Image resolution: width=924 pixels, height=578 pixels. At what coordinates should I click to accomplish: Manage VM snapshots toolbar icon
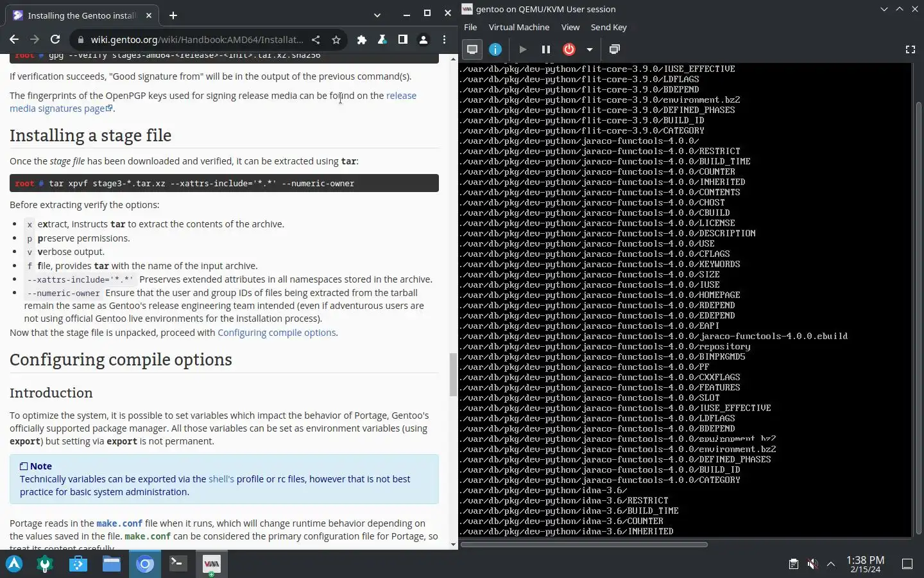pyautogui.click(x=614, y=49)
